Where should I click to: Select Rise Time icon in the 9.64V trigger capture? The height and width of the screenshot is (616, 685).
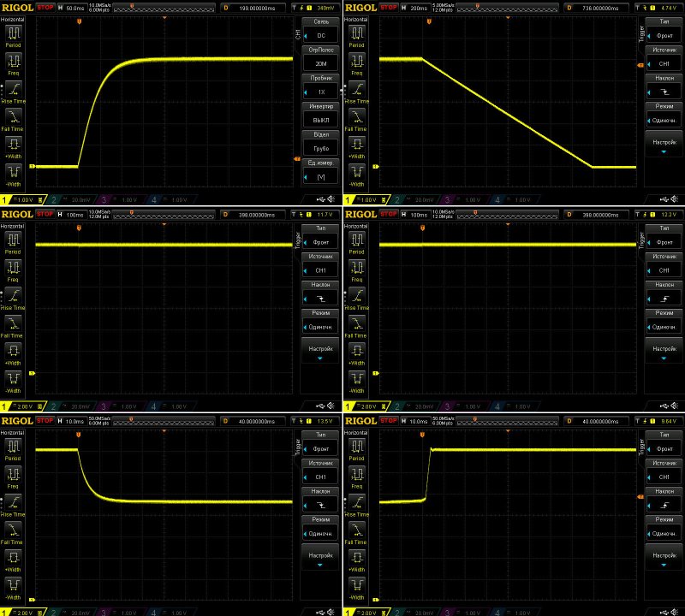(357, 502)
